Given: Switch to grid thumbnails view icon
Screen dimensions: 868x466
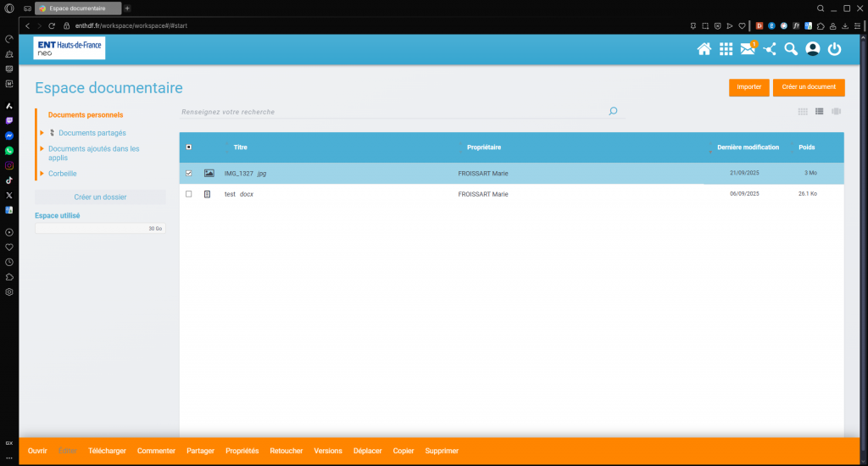Looking at the screenshot, I should [x=803, y=111].
